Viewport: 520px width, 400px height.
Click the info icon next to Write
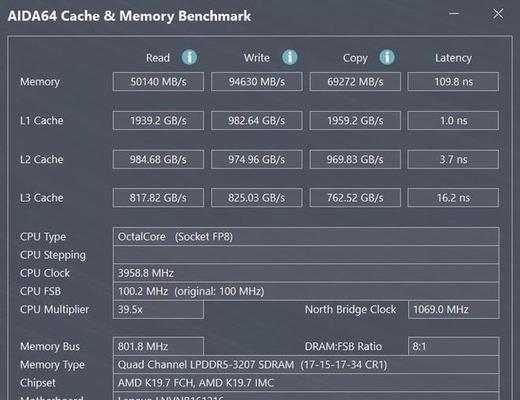(x=290, y=57)
